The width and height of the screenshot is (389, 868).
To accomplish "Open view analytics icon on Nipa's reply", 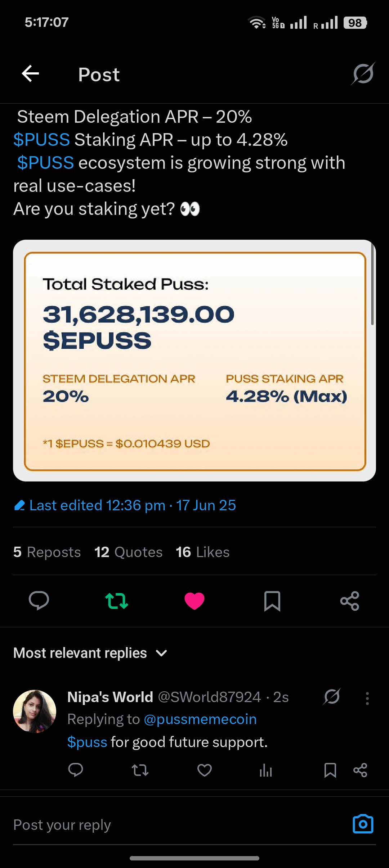I will point(266,770).
